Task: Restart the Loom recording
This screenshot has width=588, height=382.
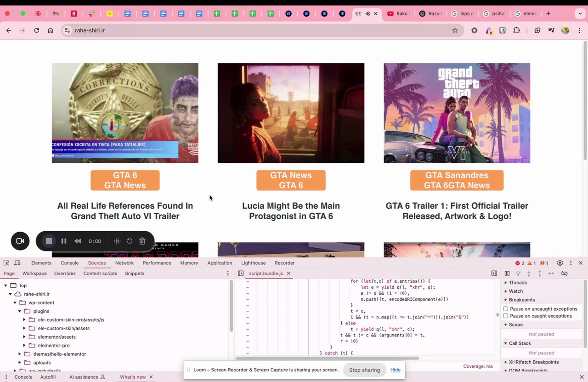Action: [x=130, y=241]
